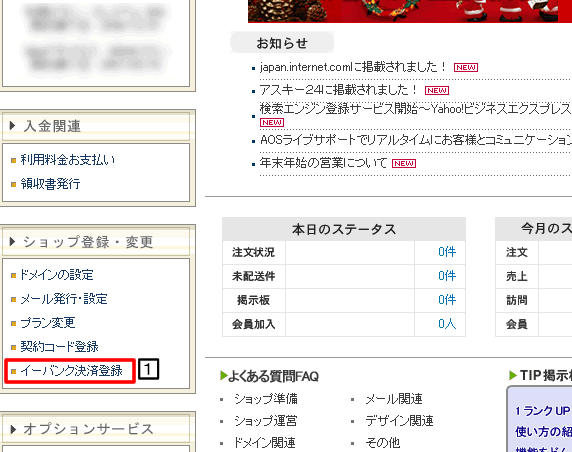The width and height of the screenshot is (572, 452).
Task: Click the triangle beside 入金関連 header
Action: pyautogui.click(x=12, y=126)
